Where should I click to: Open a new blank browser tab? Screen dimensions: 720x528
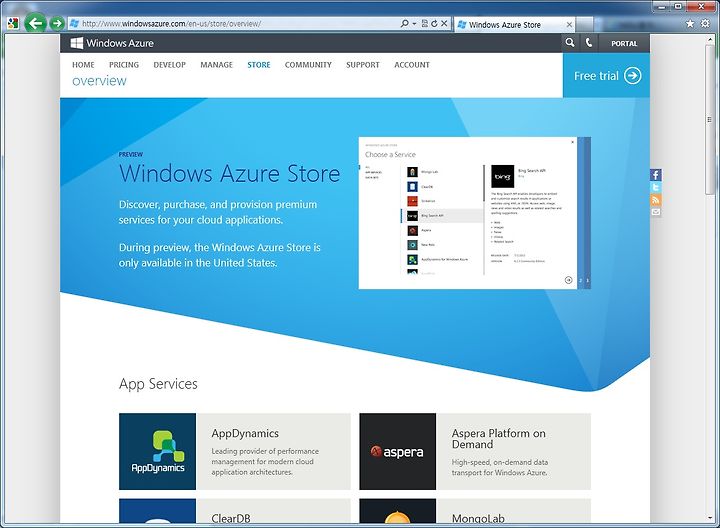click(584, 25)
